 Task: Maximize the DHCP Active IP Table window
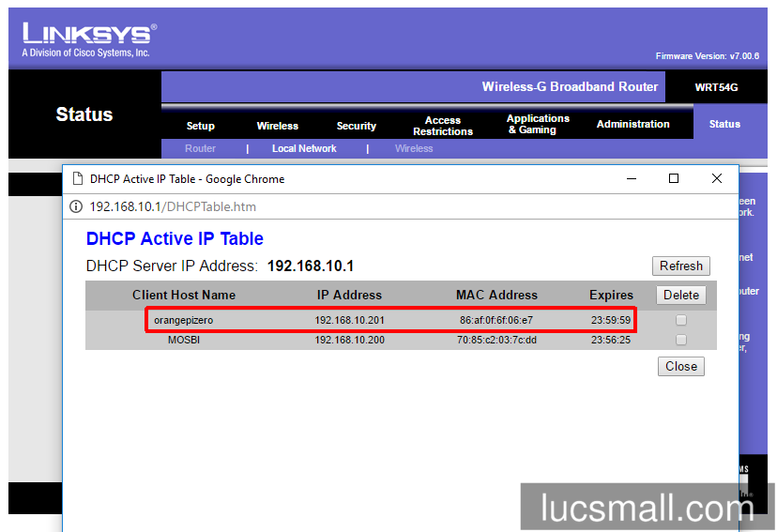coord(674,178)
